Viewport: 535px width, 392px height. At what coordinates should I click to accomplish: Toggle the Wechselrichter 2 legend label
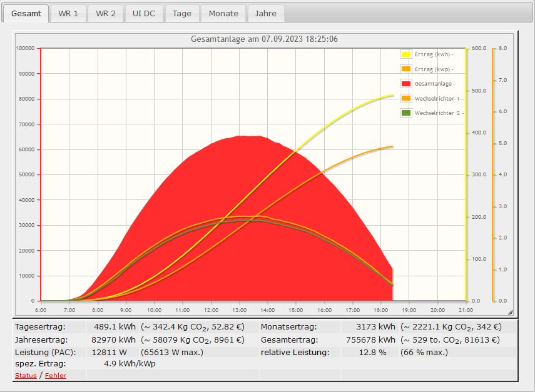point(437,113)
